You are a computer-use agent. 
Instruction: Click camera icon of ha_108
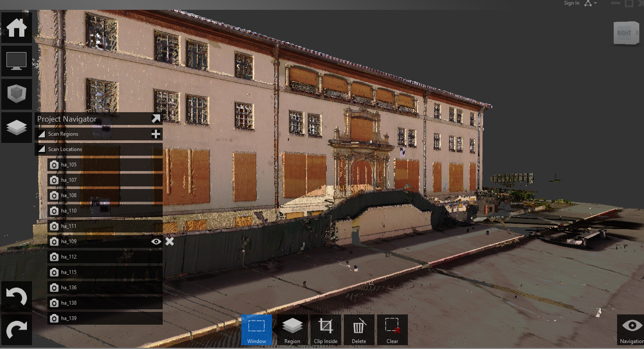click(54, 195)
